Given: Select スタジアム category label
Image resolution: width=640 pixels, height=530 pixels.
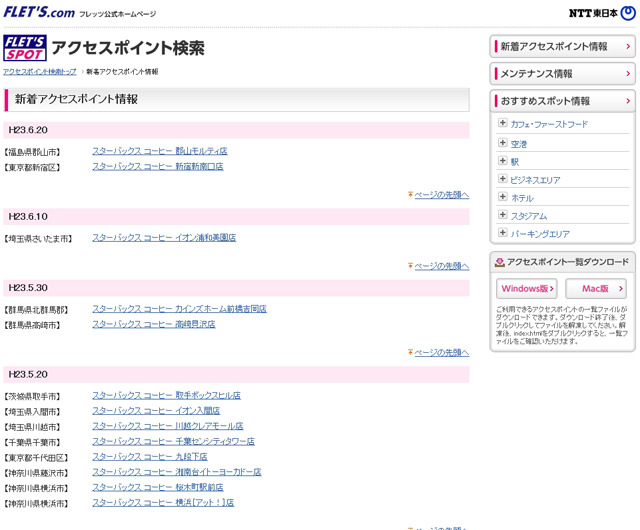Looking at the screenshot, I should 529,216.
